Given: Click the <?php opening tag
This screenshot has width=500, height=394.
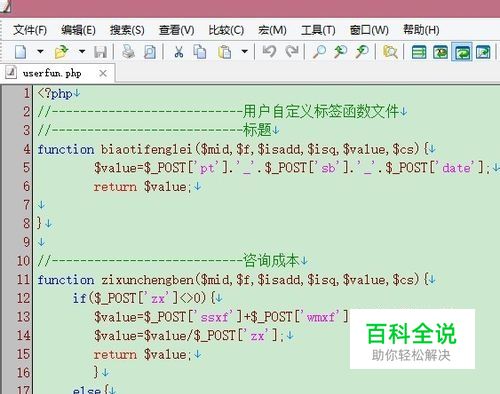Looking at the screenshot, I should point(55,93).
